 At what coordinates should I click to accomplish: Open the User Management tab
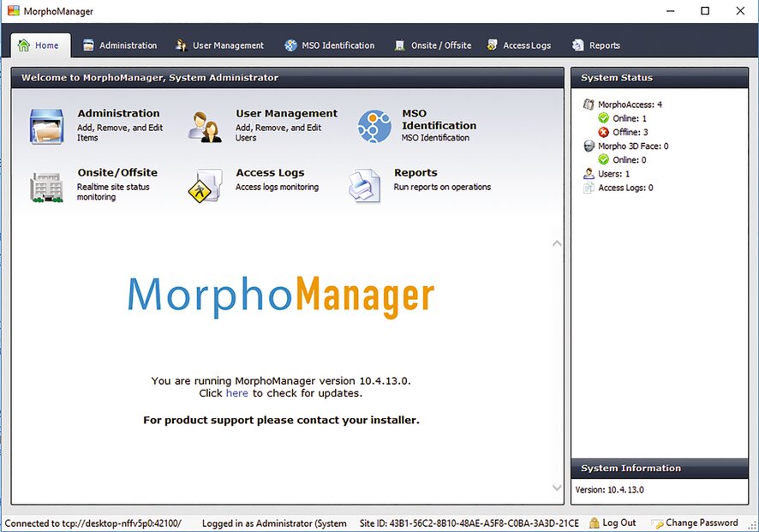pyautogui.click(x=220, y=45)
